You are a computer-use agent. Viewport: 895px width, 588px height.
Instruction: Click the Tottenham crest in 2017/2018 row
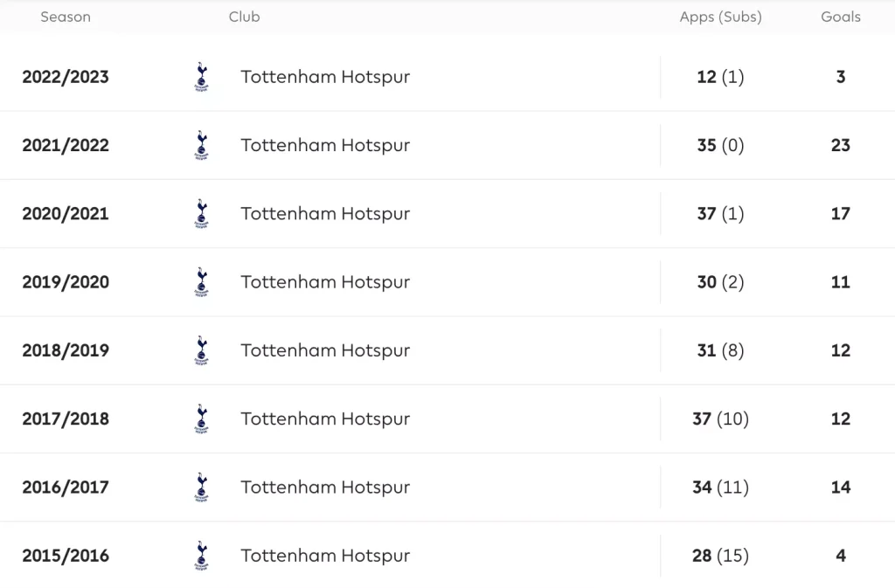[202, 419]
